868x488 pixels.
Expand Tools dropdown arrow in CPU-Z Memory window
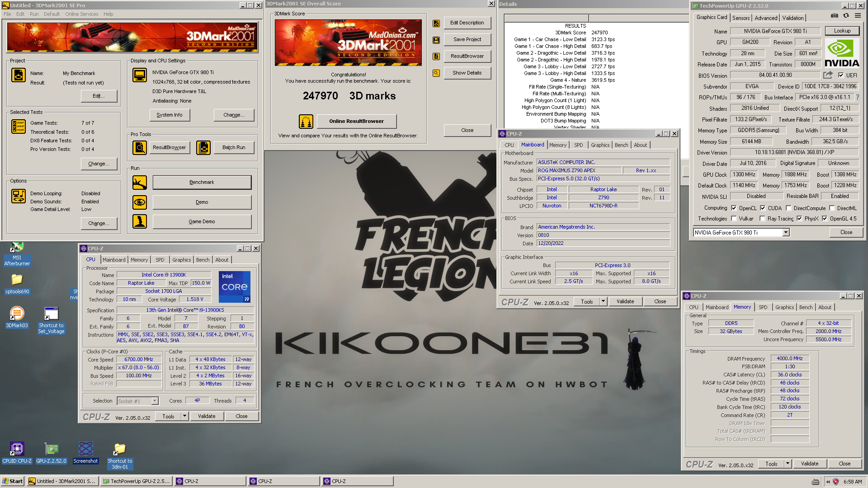coord(788,464)
